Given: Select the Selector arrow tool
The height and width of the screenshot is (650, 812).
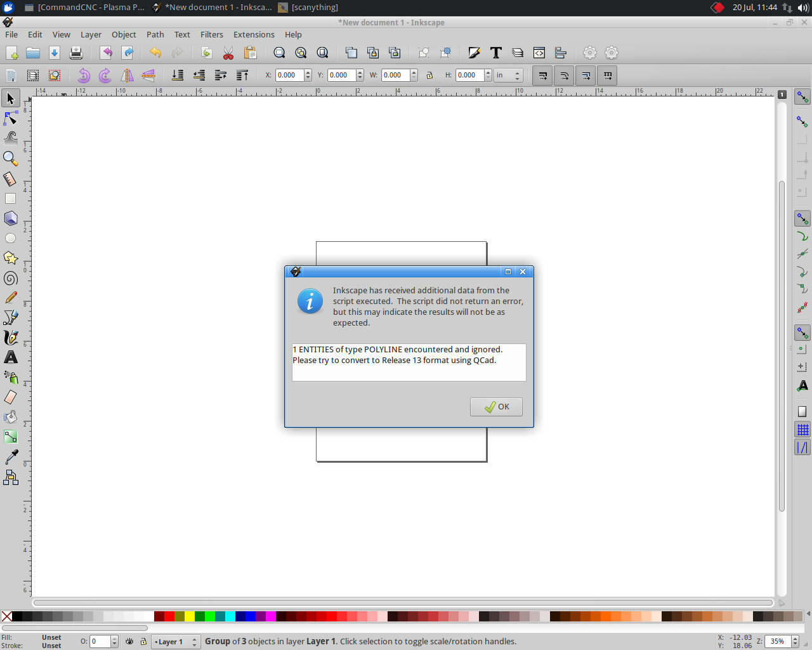Looking at the screenshot, I should [x=11, y=98].
